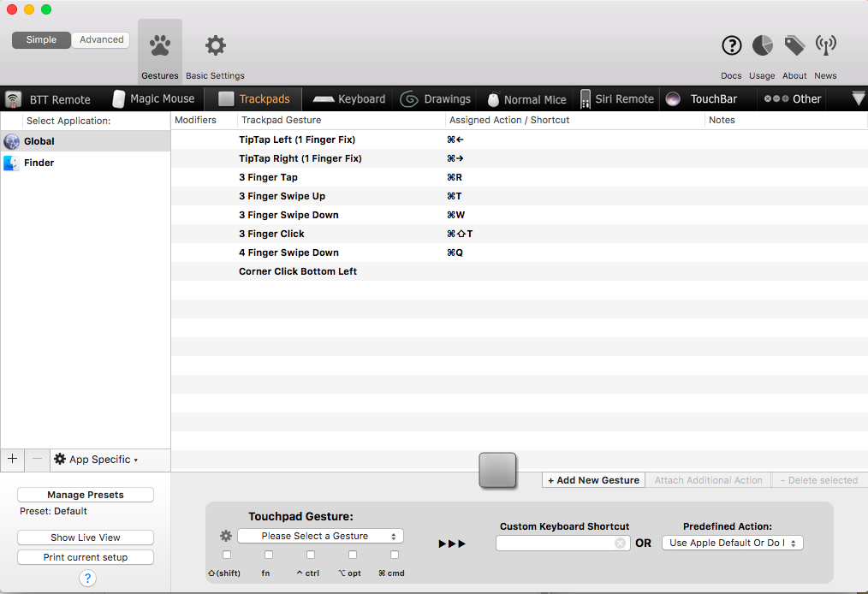Click the Modifiers column header
Screen dimensions: 868x594
pyautogui.click(x=204, y=120)
